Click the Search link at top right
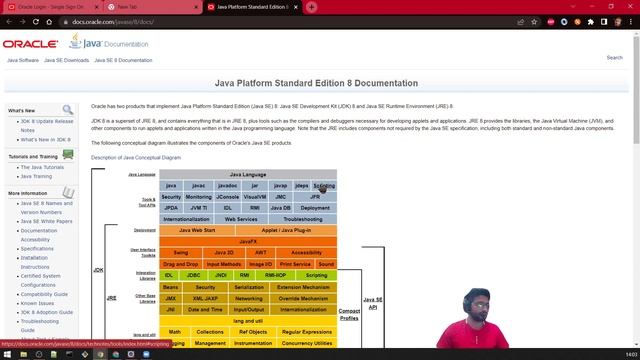The height and width of the screenshot is (360, 640). pyautogui.click(x=614, y=58)
